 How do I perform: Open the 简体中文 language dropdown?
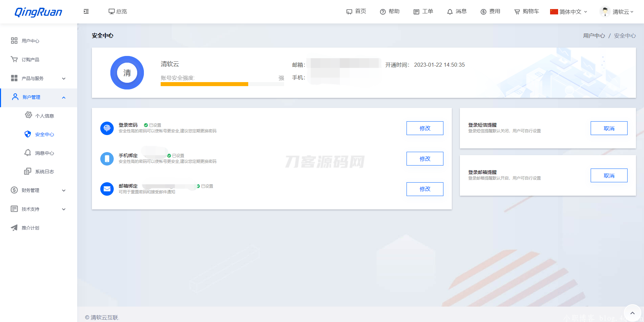pos(569,12)
